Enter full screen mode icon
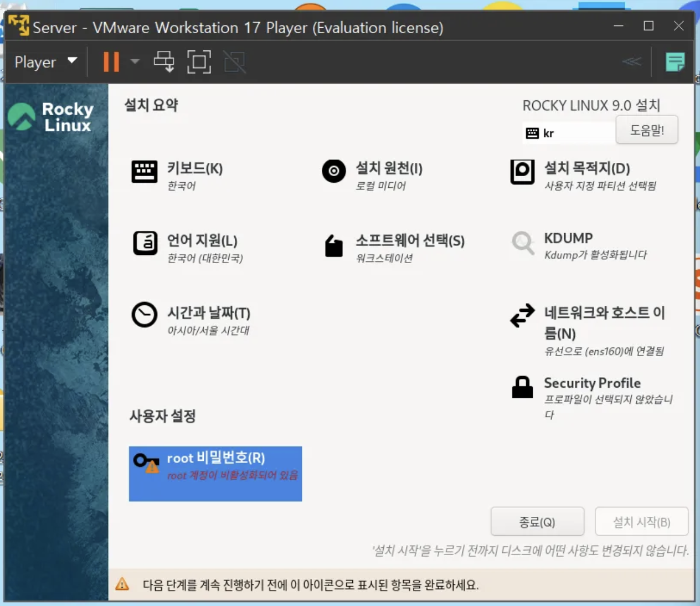The height and width of the screenshot is (606, 700). point(199,62)
